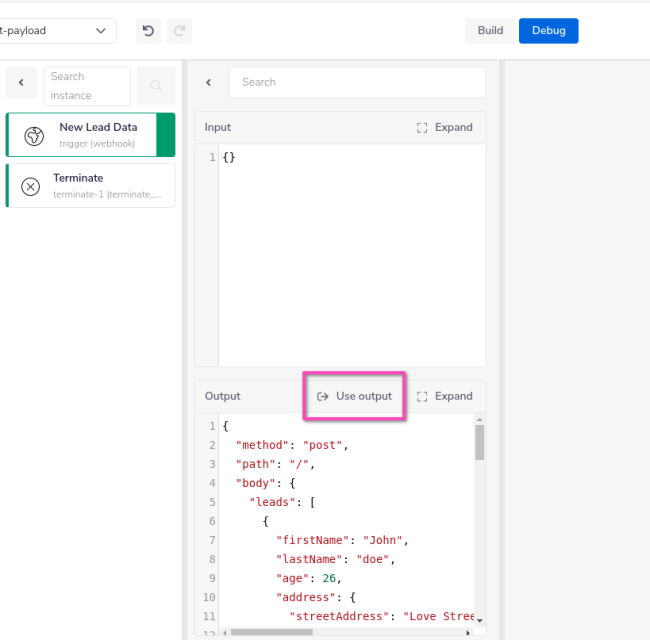Expand the Input panel
This screenshot has height=640, width=650.
click(444, 127)
